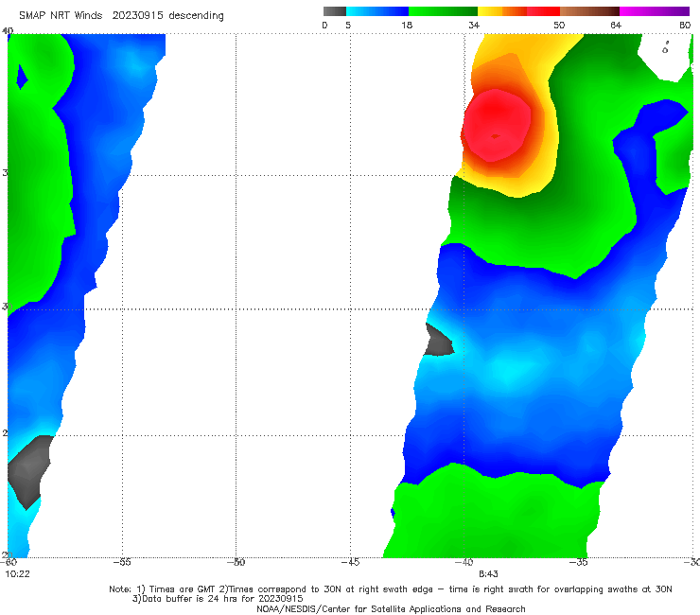Screen dimensions: 700x615
Task: Click the color bar label "34"
Action: [x=474, y=25]
